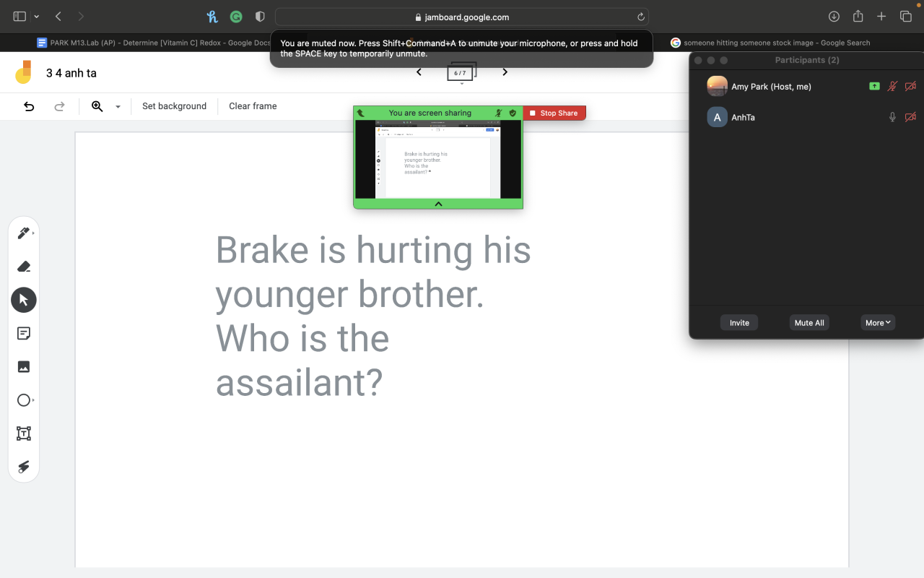This screenshot has height=578, width=924.
Task: Reload the page
Action: (x=640, y=17)
